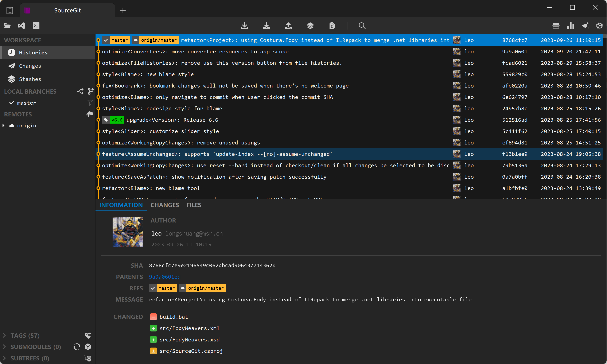
Task: Open changed file src/FodyWeavers.xsd
Action: [x=189, y=340]
